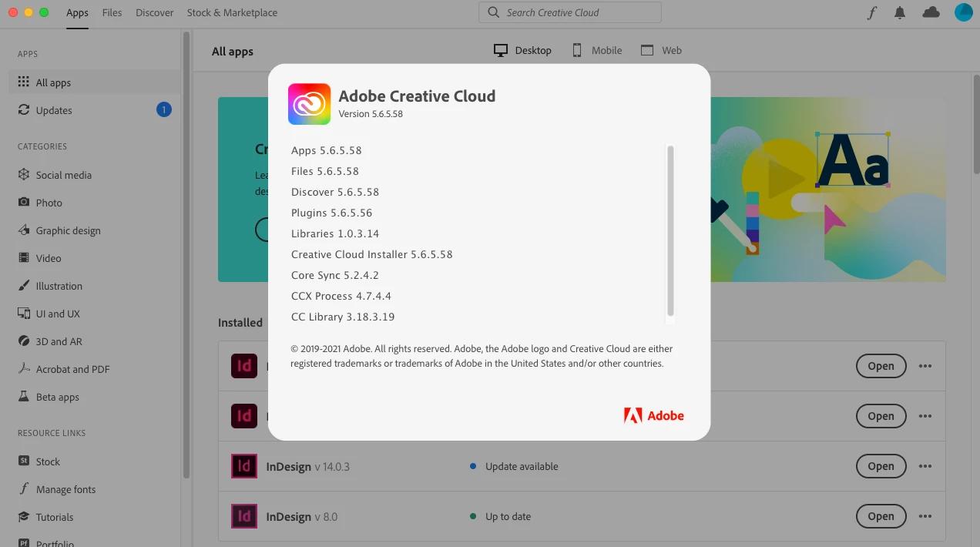The image size is (980, 547).
Task: Click the All apps grid icon
Action: (24, 82)
